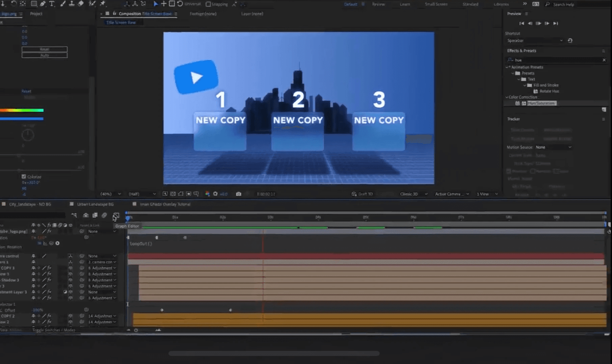Select the Brush tool
Image resolution: width=612 pixels, height=364 pixels.
pos(63,4)
